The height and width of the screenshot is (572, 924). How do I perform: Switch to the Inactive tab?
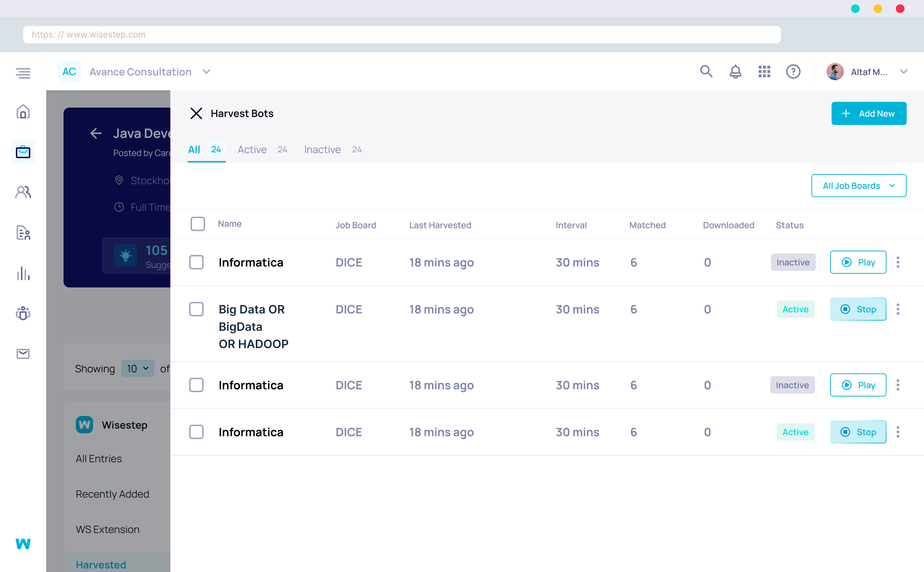click(x=322, y=149)
